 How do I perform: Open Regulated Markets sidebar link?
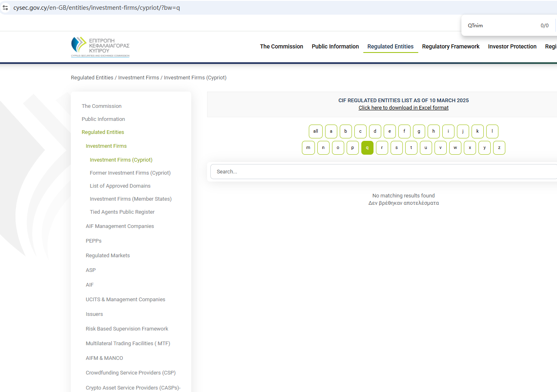(x=108, y=256)
